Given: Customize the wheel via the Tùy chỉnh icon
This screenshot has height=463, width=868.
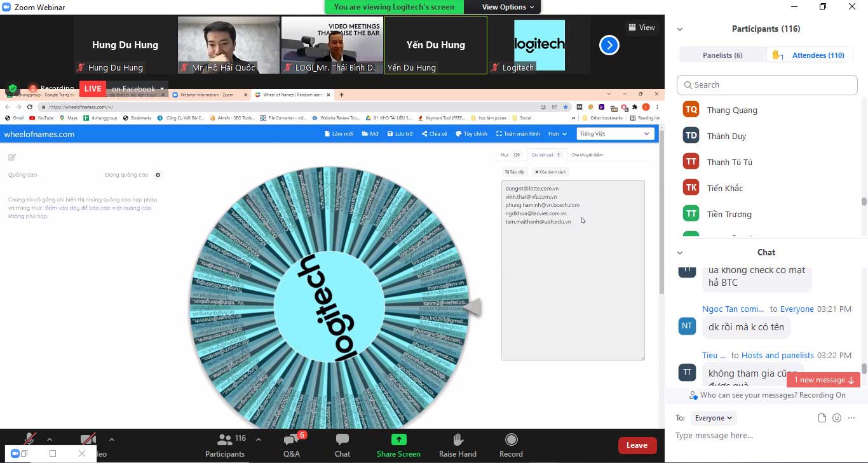Looking at the screenshot, I should pos(471,133).
